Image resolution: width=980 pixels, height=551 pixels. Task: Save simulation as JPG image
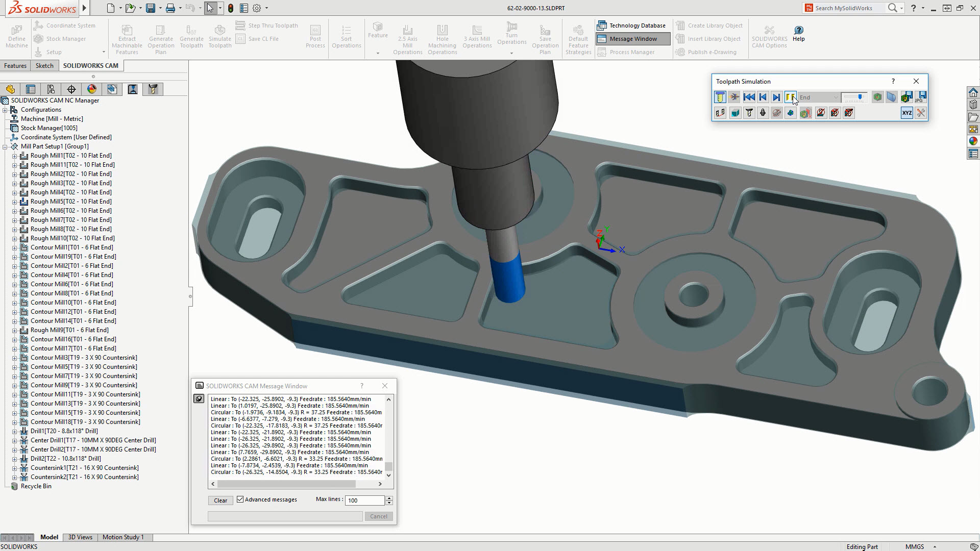921,97
